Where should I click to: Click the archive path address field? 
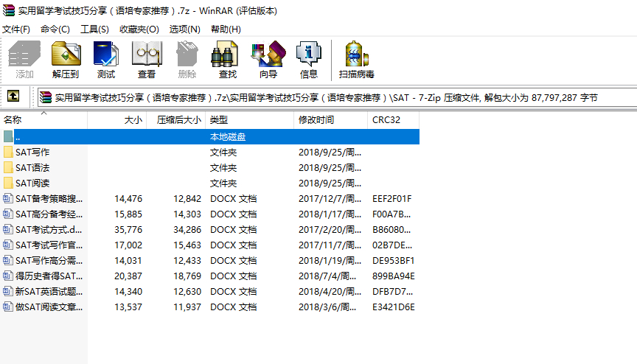tap(337, 97)
